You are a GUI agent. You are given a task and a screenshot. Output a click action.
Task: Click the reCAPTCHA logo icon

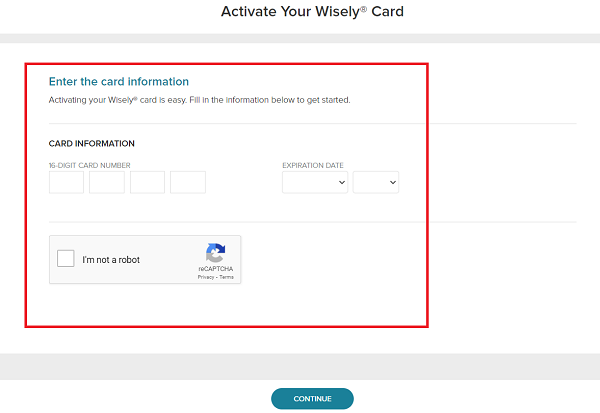click(215, 253)
